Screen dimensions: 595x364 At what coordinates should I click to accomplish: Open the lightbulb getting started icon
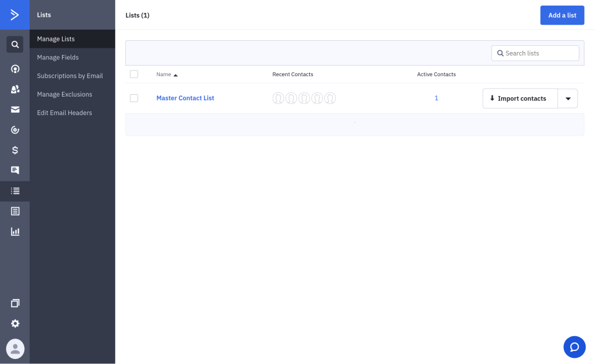pyautogui.click(x=15, y=69)
